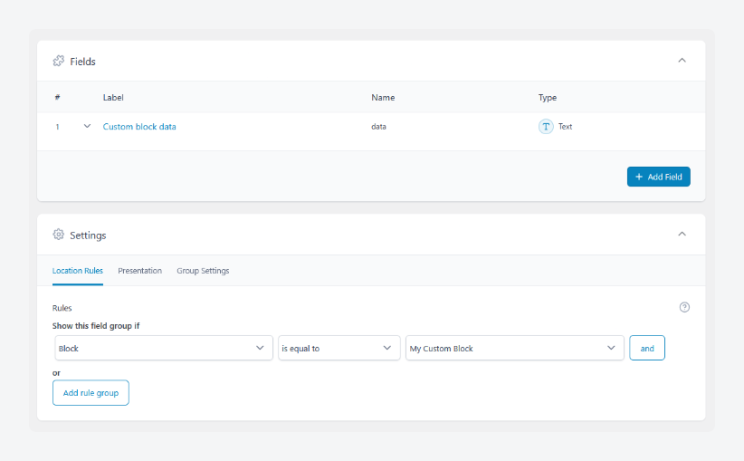Open the Rules help question mark icon
The width and height of the screenshot is (744, 461).
684,308
